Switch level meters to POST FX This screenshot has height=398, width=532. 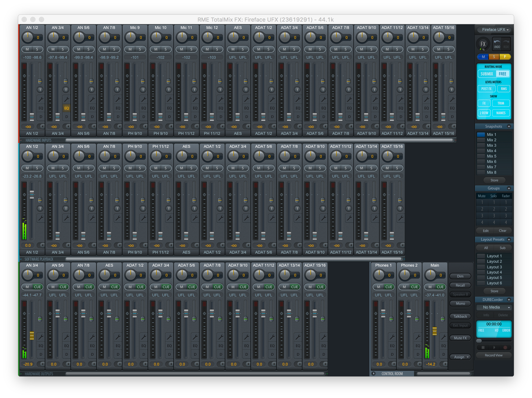486,89
